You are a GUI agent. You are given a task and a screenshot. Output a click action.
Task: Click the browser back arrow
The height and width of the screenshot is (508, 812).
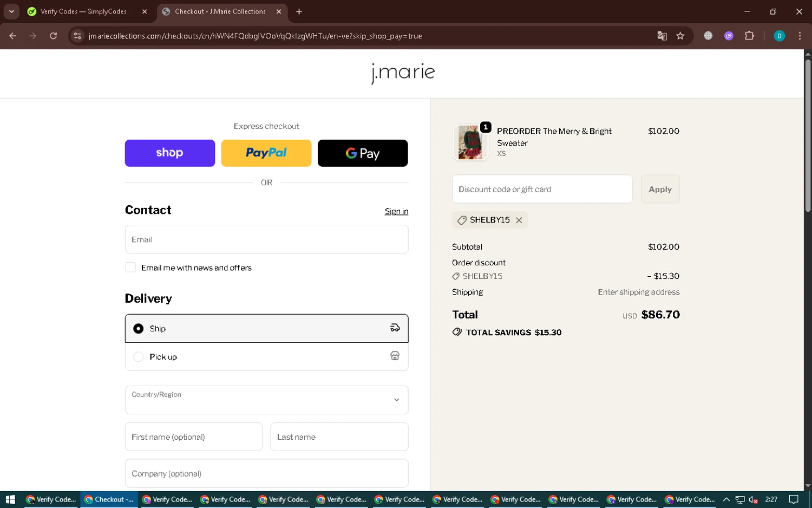pos(13,36)
